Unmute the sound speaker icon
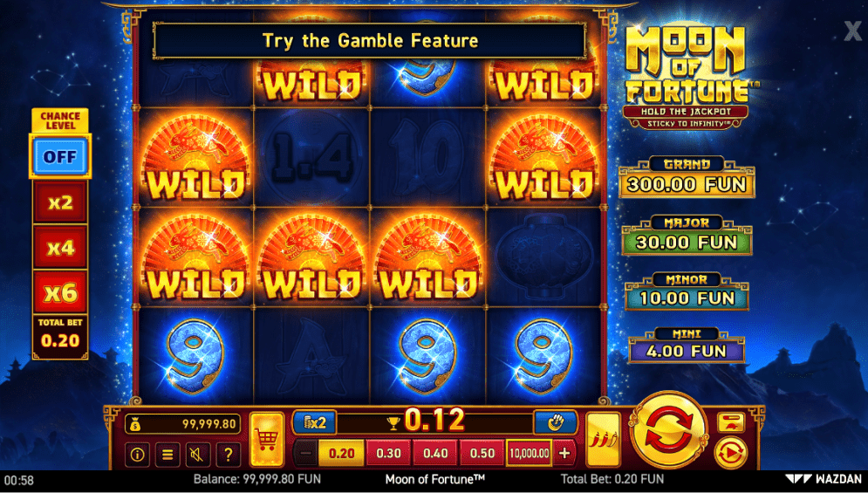This screenshot has width=868, height=493. [198, 455]
